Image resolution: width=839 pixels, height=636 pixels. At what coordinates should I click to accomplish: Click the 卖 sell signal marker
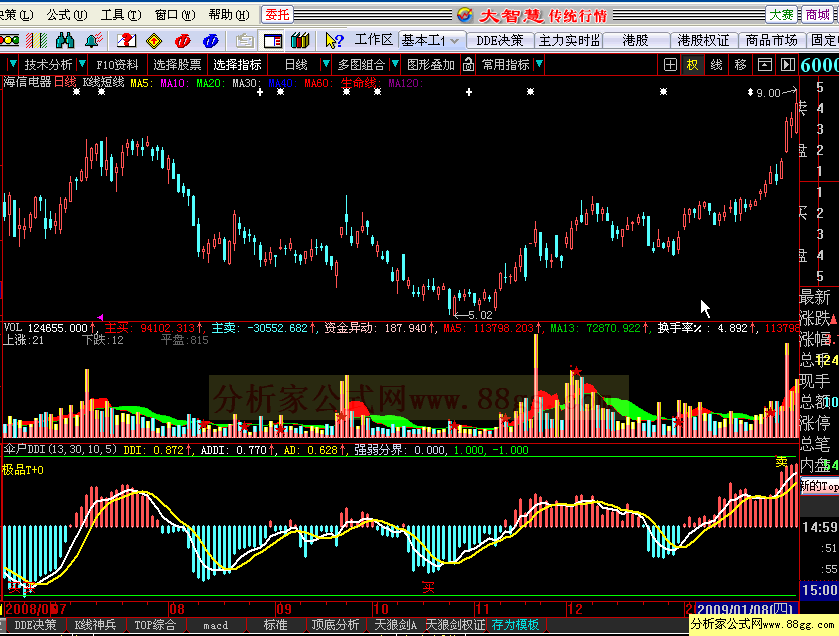pos(781,461)
